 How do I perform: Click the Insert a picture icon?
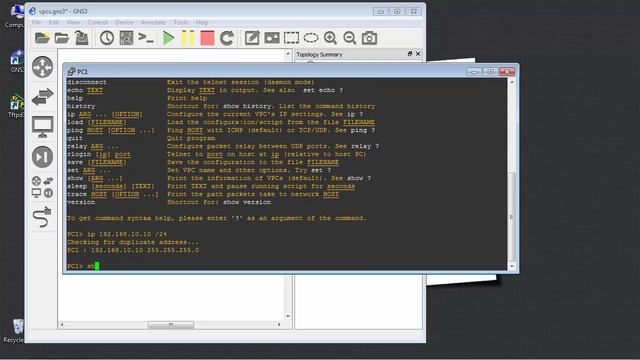(272, 38)
